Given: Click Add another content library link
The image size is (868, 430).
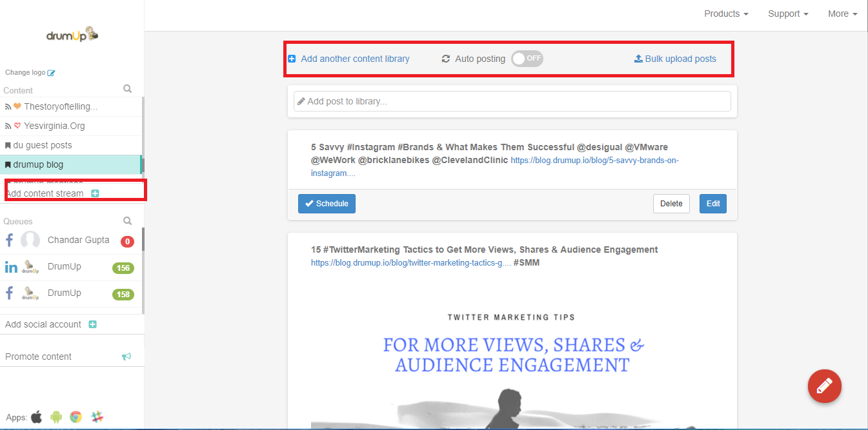Looking at the screenshot, I should point(355,59).
